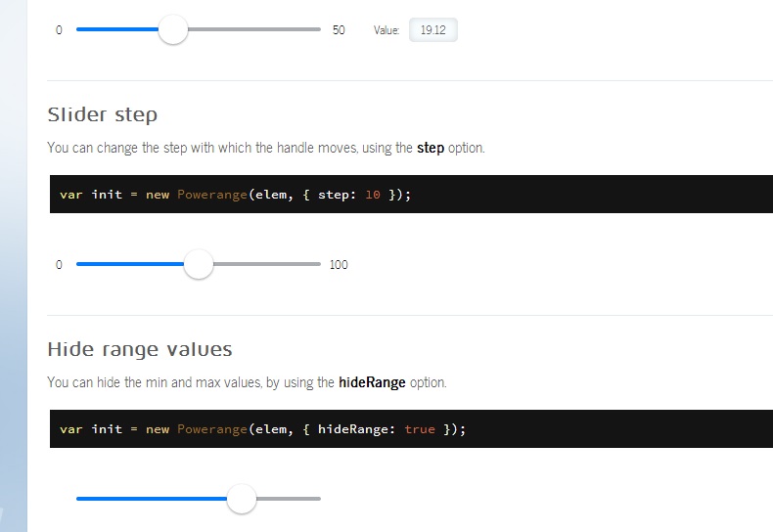
Task: Click the gray unfilled track of the step slider
Action: 266,264
